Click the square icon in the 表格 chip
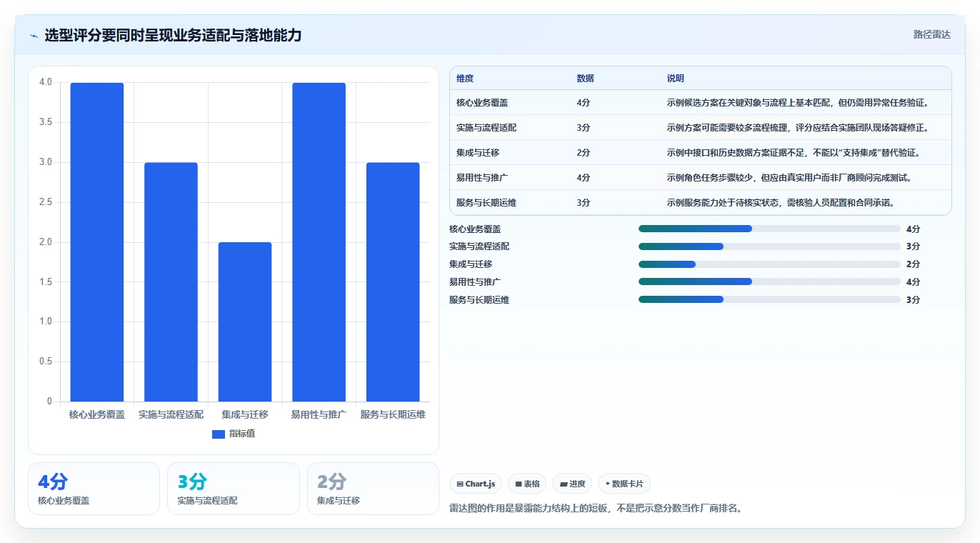 (519, 484)
